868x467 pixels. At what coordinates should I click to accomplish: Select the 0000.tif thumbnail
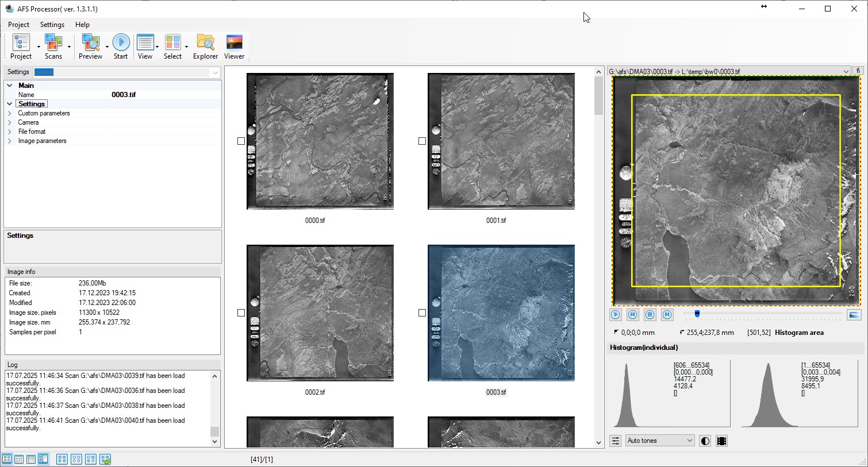pos(320,141)
